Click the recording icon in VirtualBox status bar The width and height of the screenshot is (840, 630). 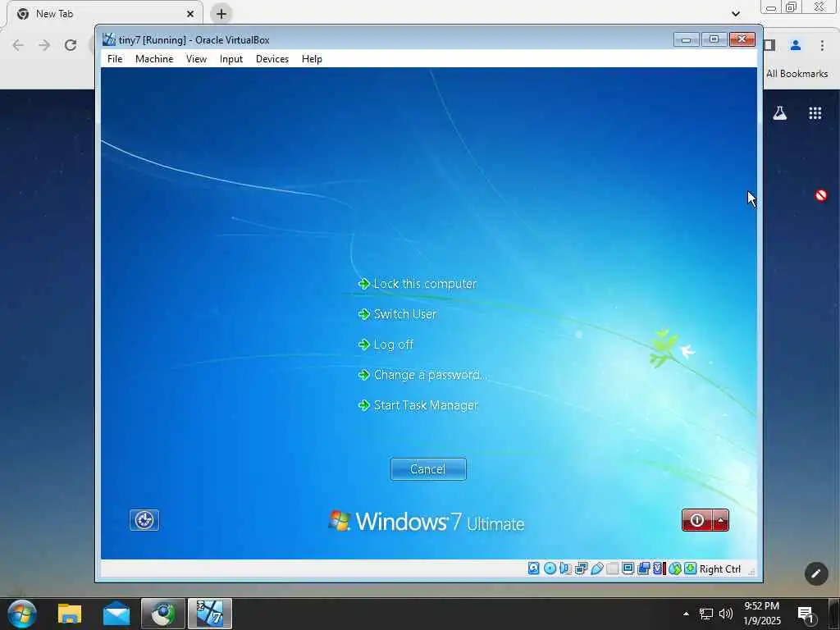pos(643,568)
